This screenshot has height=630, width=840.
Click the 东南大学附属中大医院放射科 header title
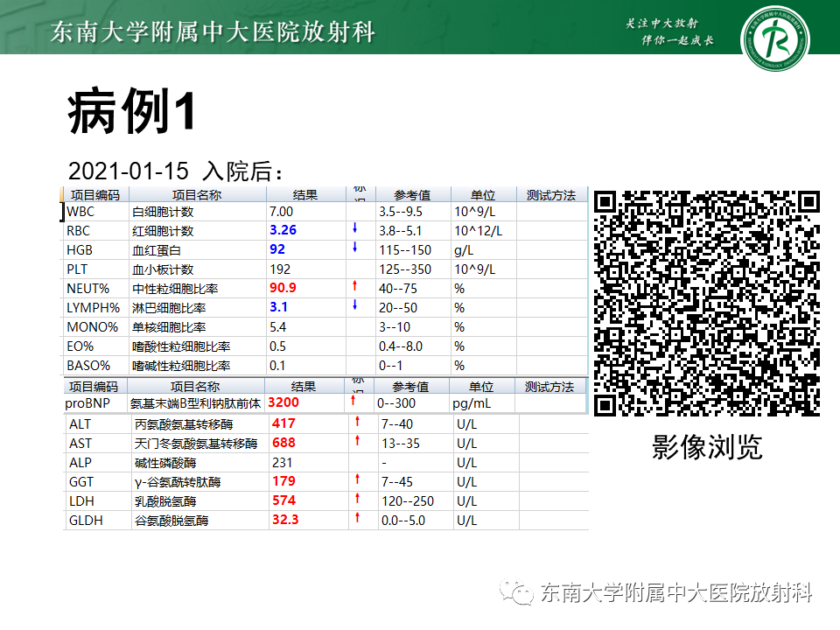coord(213,31)
